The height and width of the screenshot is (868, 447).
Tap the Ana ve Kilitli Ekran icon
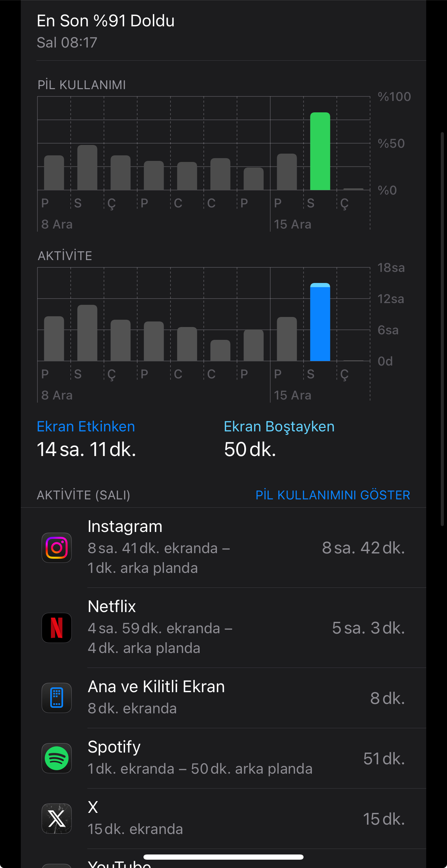tap(56, 698)
